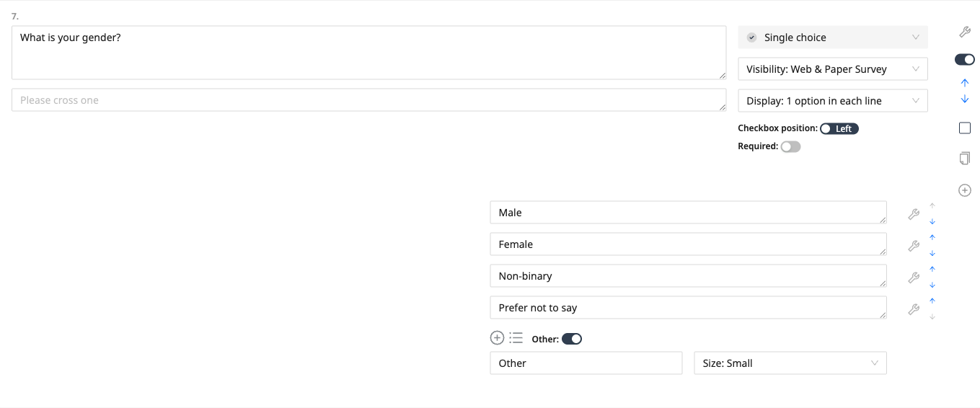
Task: Open wrench settings for Non-binary option
Action: [x=913, y=278]
